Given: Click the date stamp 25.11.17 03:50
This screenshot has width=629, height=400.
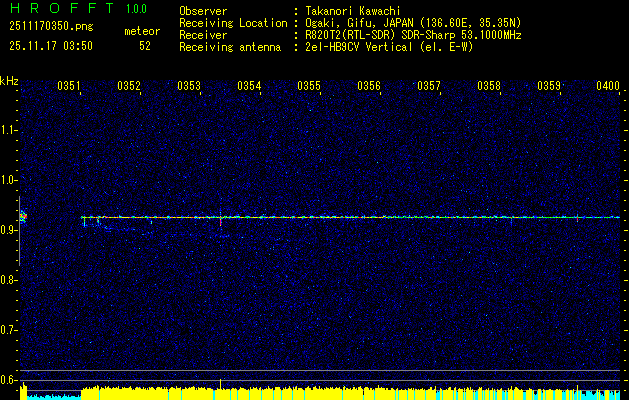Looking at the screenshot, I should [51, 46].
